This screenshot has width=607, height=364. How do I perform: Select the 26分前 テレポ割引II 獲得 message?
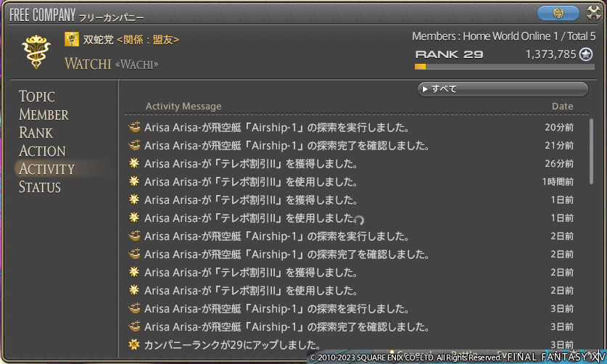[251, 164]
